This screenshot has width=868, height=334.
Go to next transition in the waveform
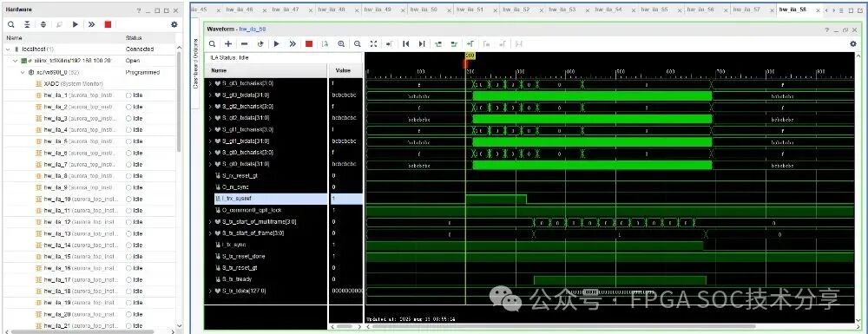click(455, 43)
